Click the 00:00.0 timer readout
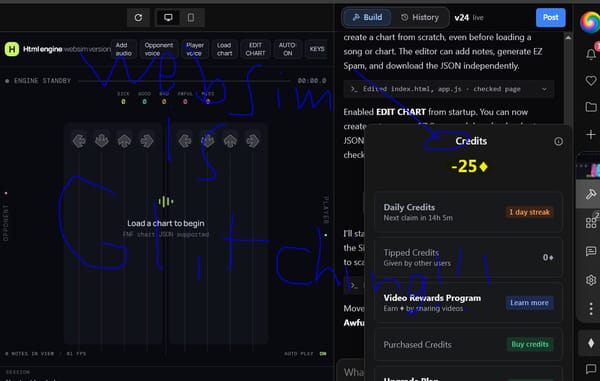 tap(312, 81)
